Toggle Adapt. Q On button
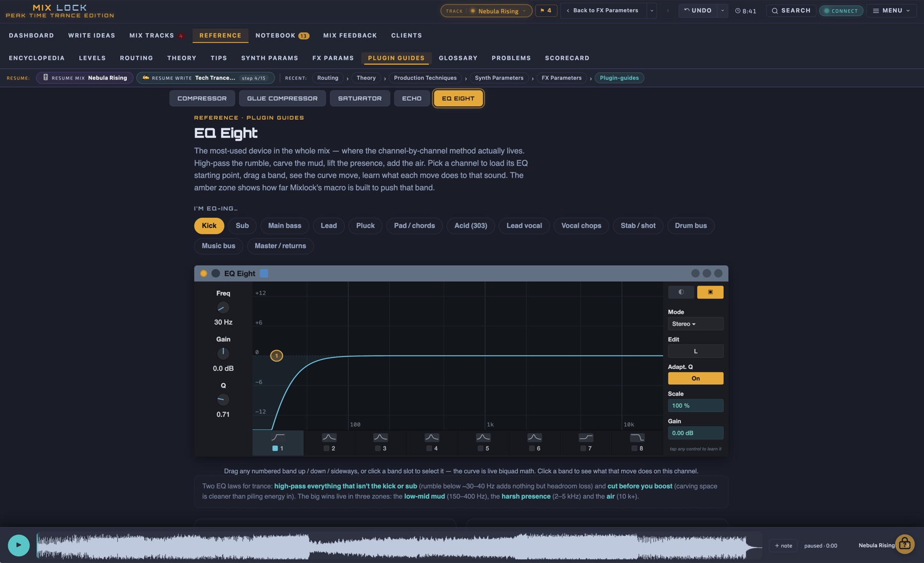 pos(696,379)
